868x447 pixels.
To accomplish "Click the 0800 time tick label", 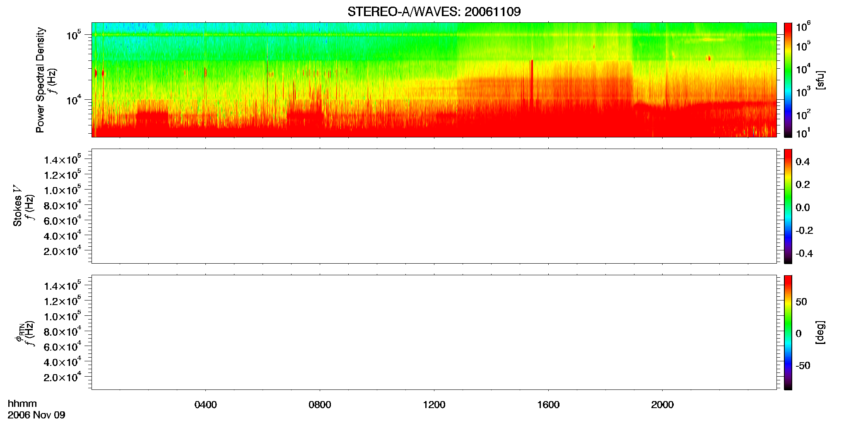I will (320, 405).
